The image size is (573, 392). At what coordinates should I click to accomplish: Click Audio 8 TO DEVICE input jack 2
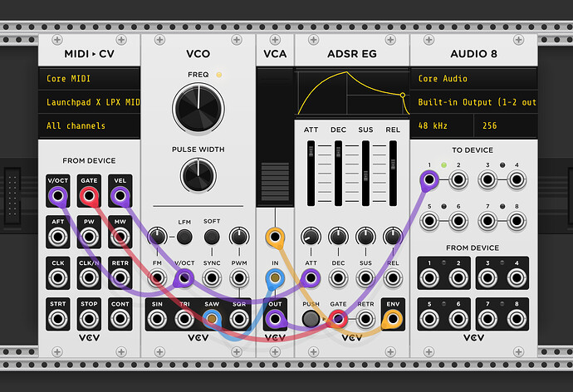(458, 179)
